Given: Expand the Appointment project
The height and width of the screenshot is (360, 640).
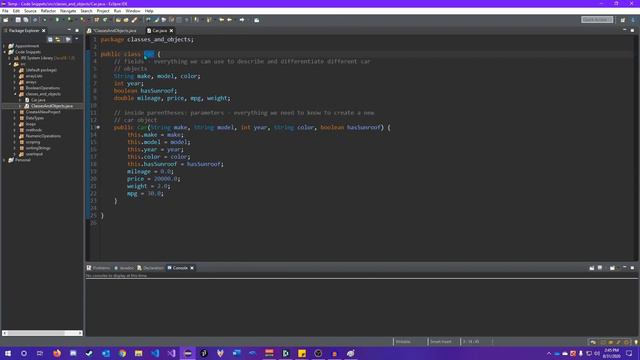Looking at the screenshot, I should pos(4,46).
